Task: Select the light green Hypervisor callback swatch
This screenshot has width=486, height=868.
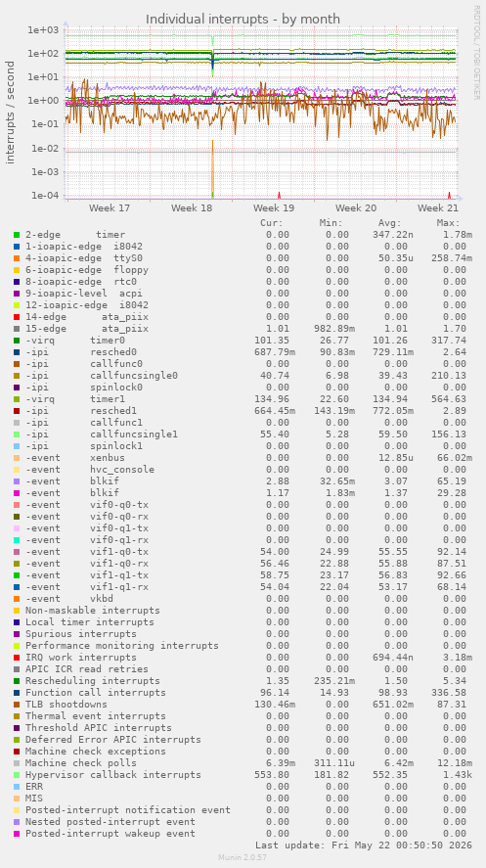Action: 17,774
